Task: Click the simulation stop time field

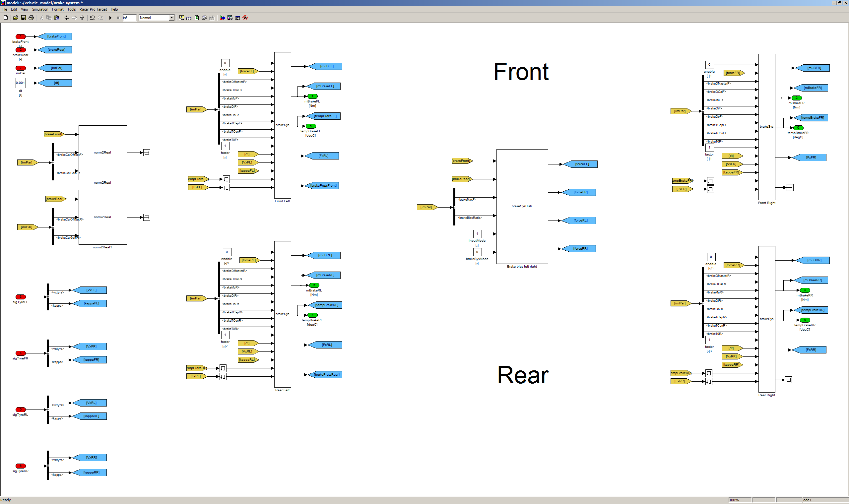Action: point(130,18)
